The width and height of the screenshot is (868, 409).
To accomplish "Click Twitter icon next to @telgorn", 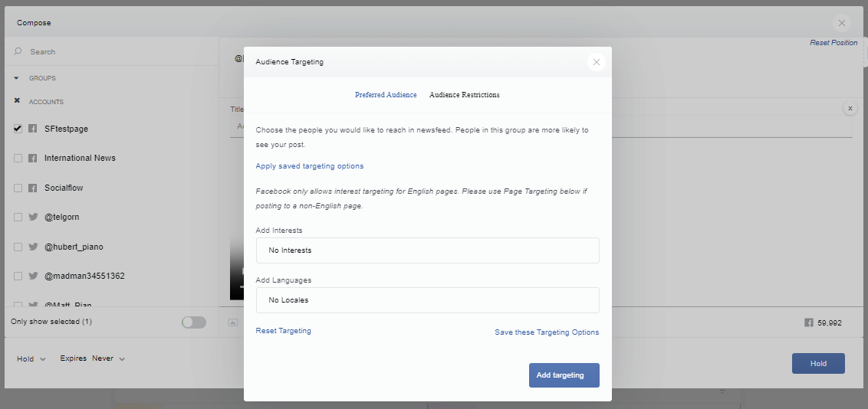I will pyautogui.click(x=33, y=218).
